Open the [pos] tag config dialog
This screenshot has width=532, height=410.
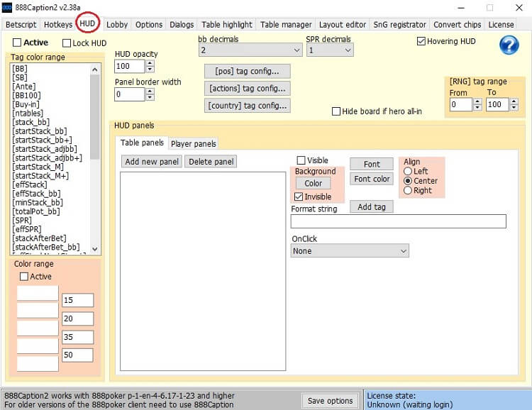click(246, 71)
